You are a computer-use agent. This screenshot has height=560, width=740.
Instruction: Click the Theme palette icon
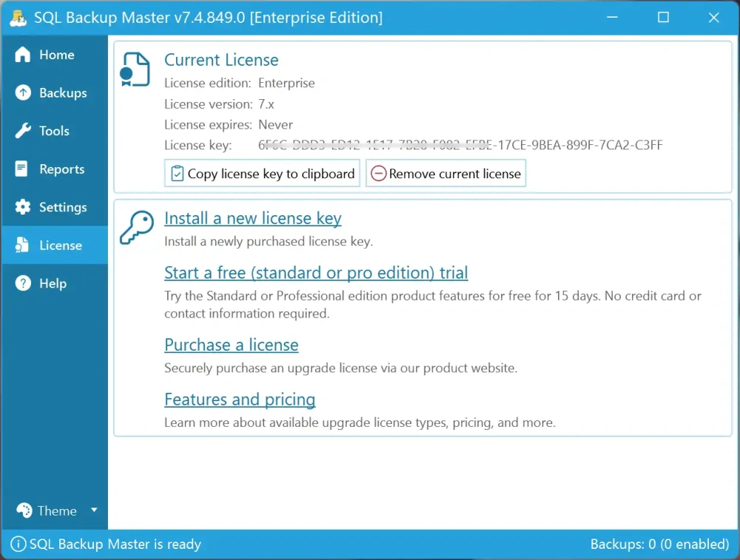click(x=24, y=510)
